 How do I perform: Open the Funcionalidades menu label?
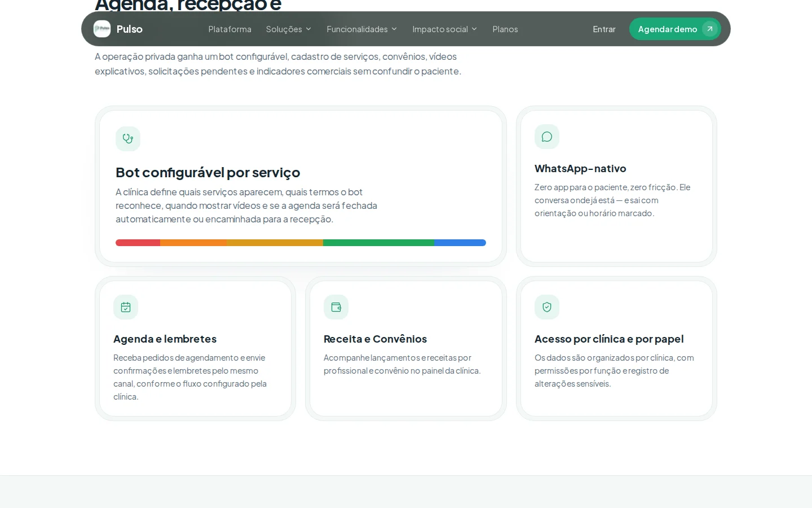[x=358, y=29]
